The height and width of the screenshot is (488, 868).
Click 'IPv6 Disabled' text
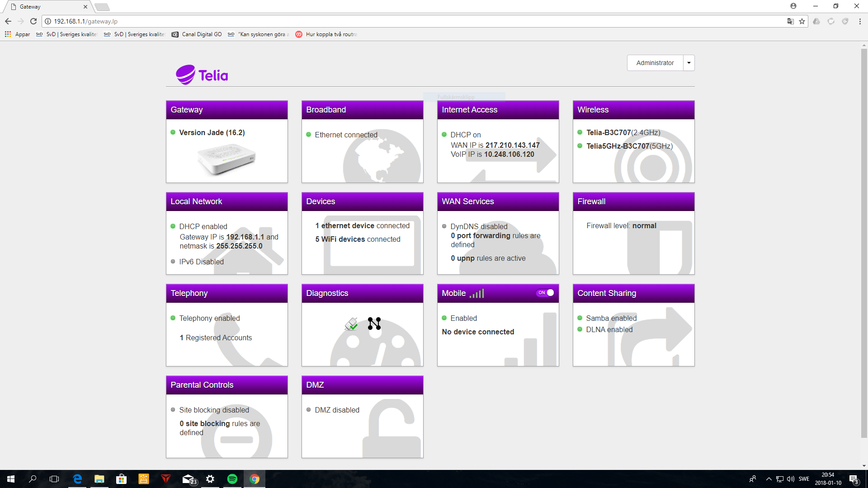coord(201,262)
